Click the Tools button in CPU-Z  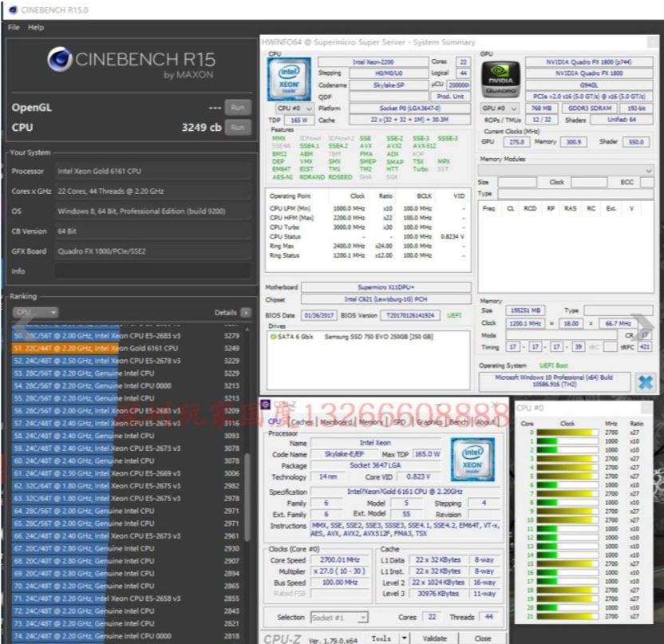coord(381,638)
